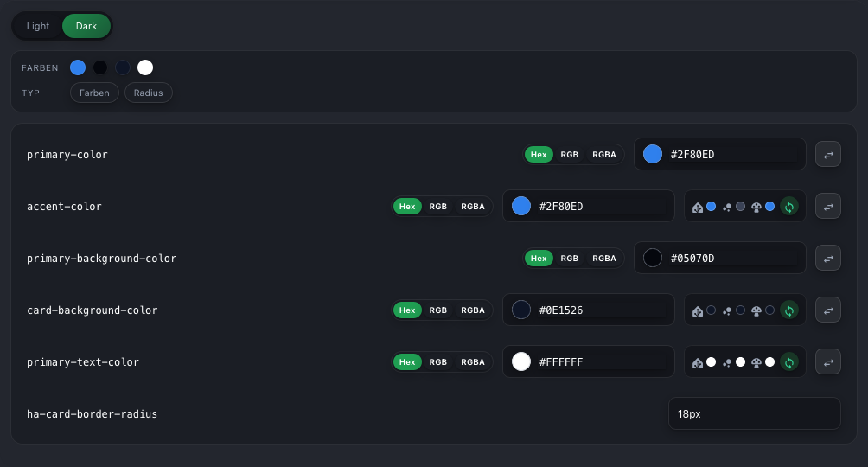The height and width of the screenshot is (467, 868).
Task: Filter by Radius type chip
Action: tap(149, 93)
